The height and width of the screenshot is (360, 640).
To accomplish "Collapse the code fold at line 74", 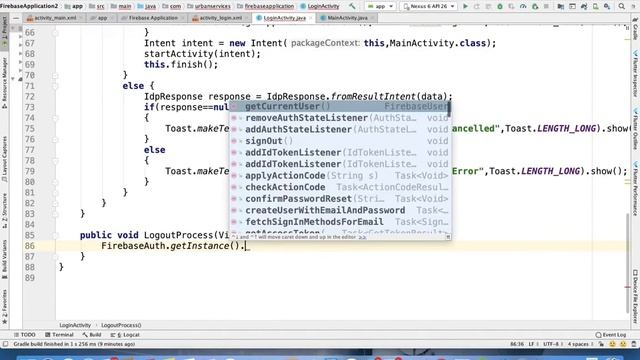I will [55, 118].
